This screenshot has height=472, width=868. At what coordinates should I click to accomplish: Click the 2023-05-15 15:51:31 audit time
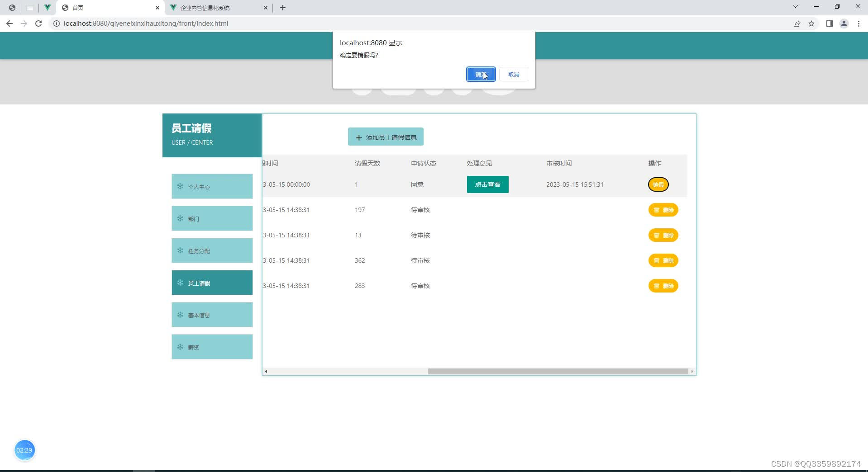coord(575,184)
